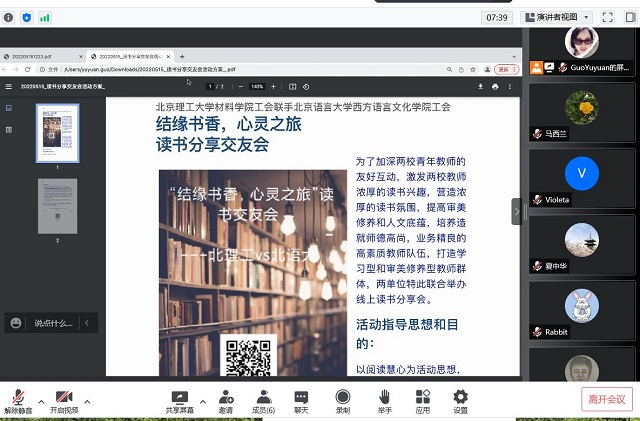This screenshot has height=421, width=640.
Task: Open meeting settings (设置)
Action: tap(460, 400)
